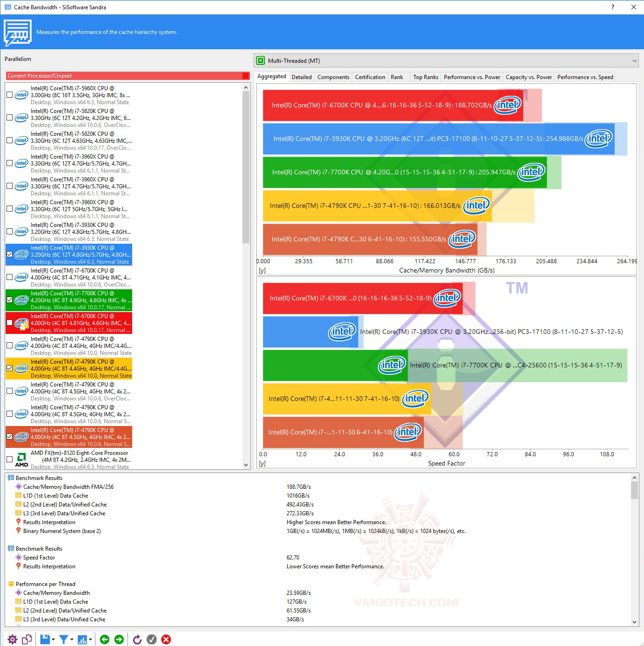Open the dropdown arrow next to the save icon

pyautogui.click(x=53, y=639)
